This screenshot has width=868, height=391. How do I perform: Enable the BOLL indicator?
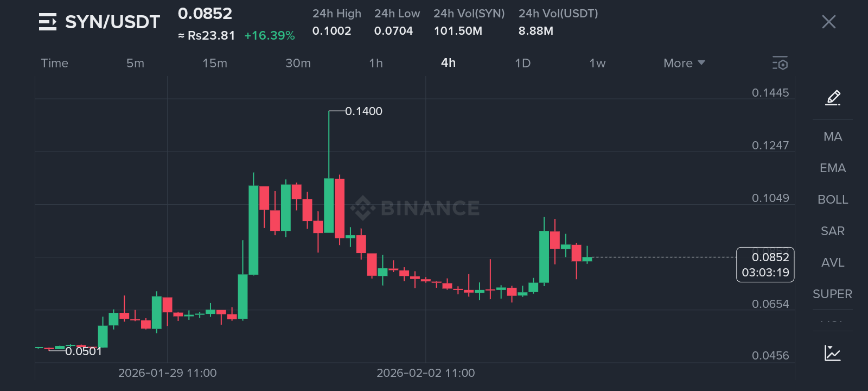(833, 200)
